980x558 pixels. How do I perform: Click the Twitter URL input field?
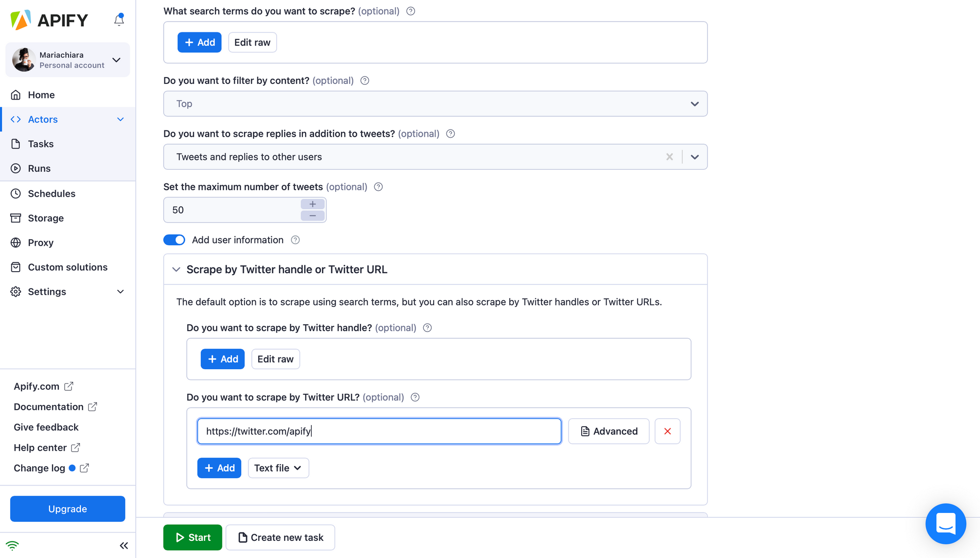[379, 431]
